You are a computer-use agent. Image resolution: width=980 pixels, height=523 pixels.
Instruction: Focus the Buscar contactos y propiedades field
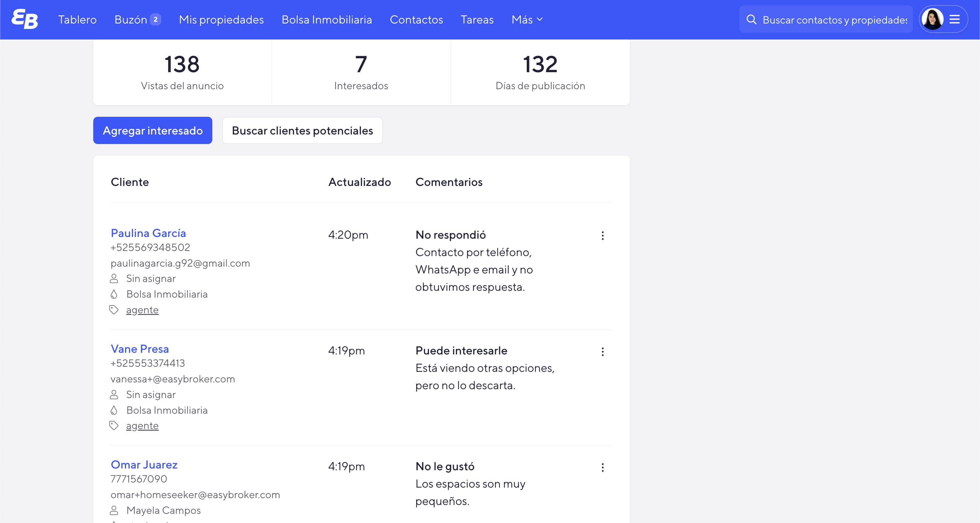point(835,20)
